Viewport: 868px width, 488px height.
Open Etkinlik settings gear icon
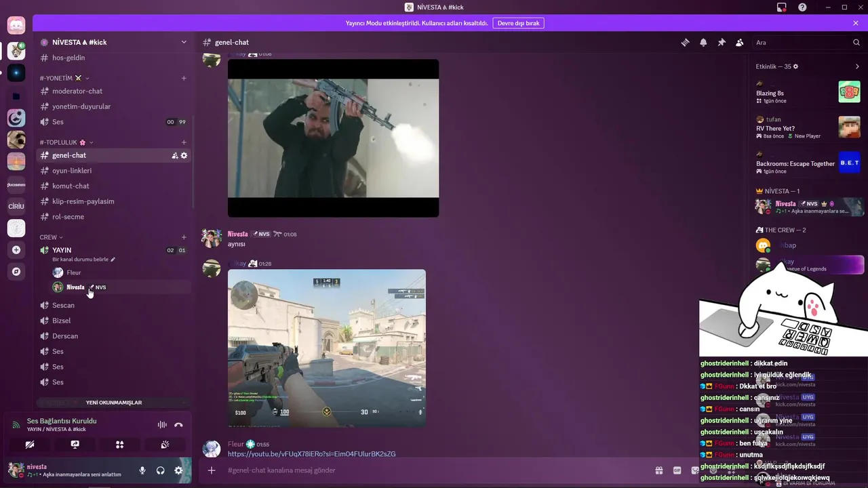(x=795, y=66)
